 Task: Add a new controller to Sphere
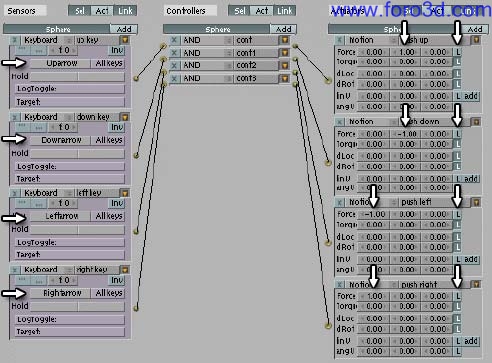[x=283, y=29]
